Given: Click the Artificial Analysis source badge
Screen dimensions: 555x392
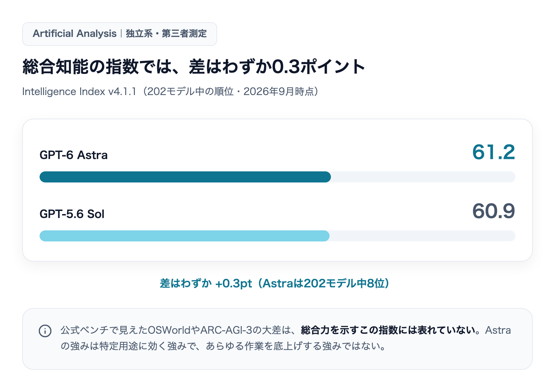Looking at the screenshot, I should click(120, 34).
